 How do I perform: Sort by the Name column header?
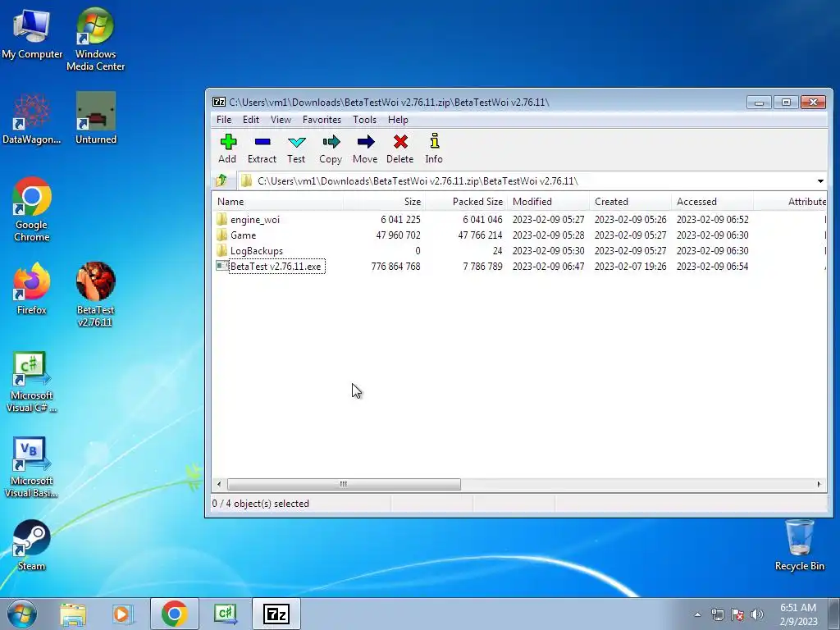[277, 202]
